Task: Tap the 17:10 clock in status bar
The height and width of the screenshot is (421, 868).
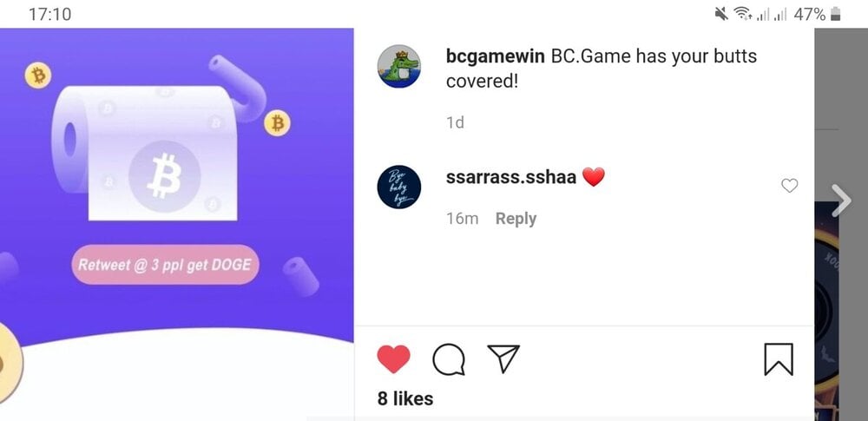Action: [x=49, y=15]
